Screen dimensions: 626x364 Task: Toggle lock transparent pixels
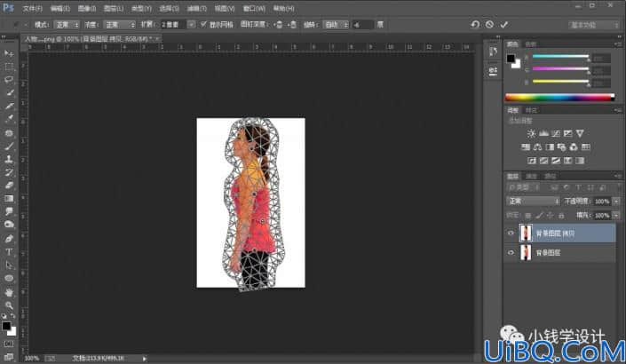click(x=527, y=216)
